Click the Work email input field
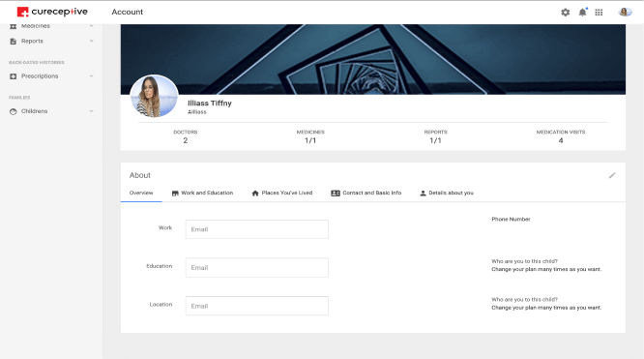The image size is (644, 359). tap(256, 229)
